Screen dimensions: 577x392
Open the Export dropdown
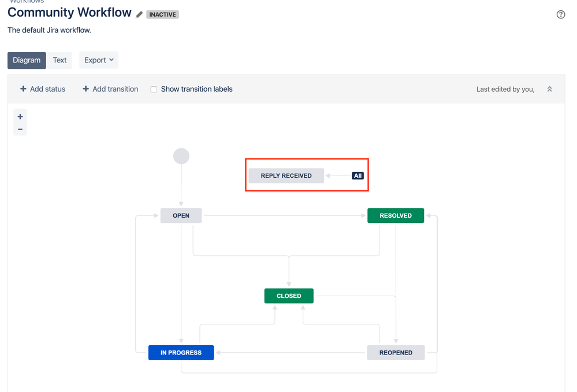99,60
